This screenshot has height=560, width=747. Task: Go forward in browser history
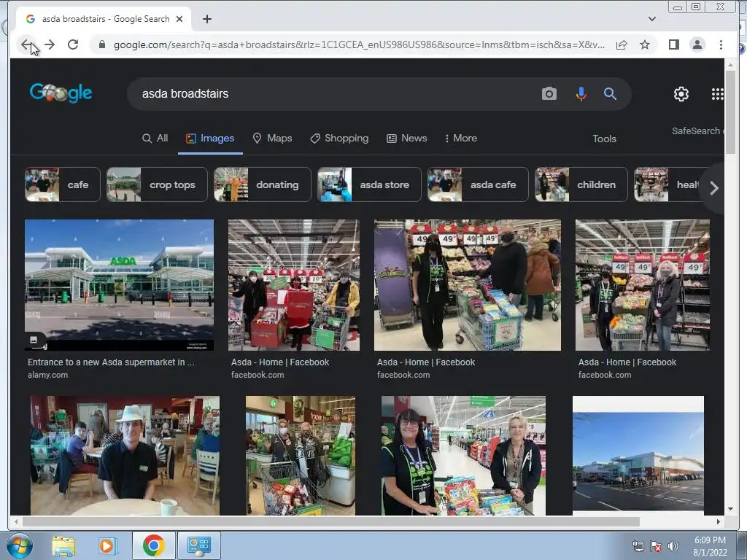click(x=50, y=44)
